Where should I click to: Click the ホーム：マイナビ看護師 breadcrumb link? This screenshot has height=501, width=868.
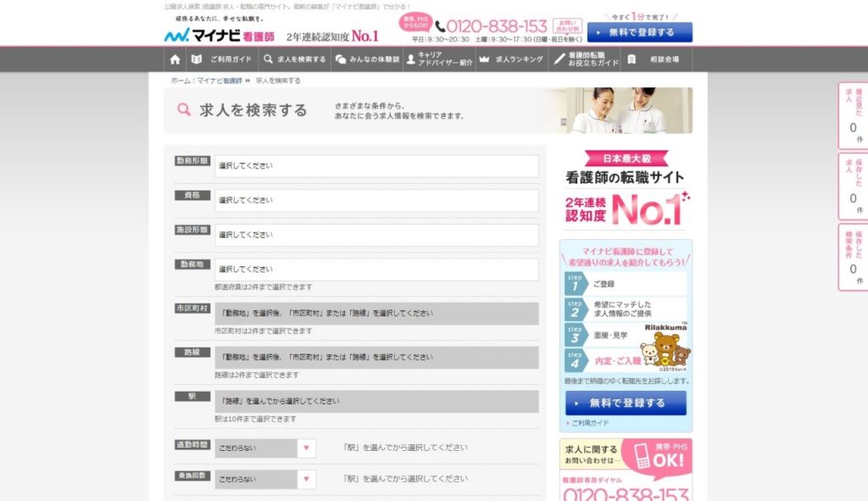tap(206, 81)
